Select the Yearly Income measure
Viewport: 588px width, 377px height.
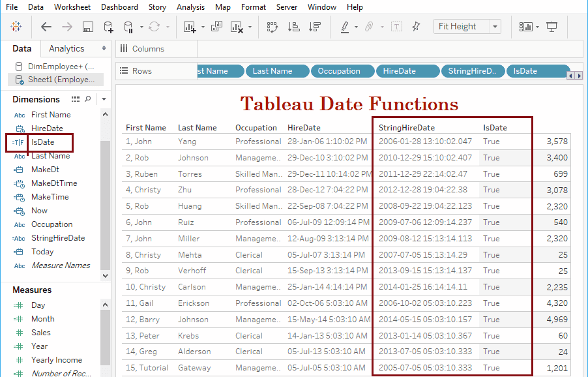[57, 360]
